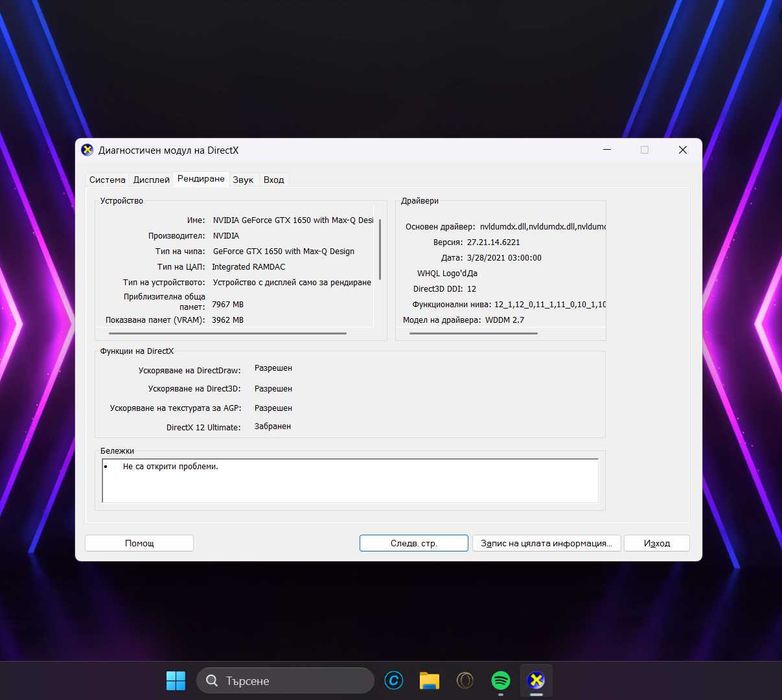The image size is (782, 700).
Task: Select the Рендиране tab
Action: coord(201,179)
